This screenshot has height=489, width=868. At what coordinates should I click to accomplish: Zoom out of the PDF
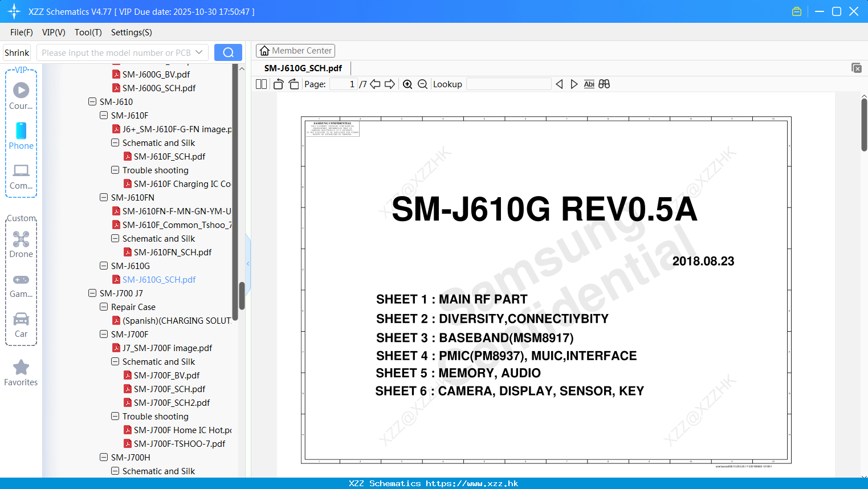[x=422, y=84]
